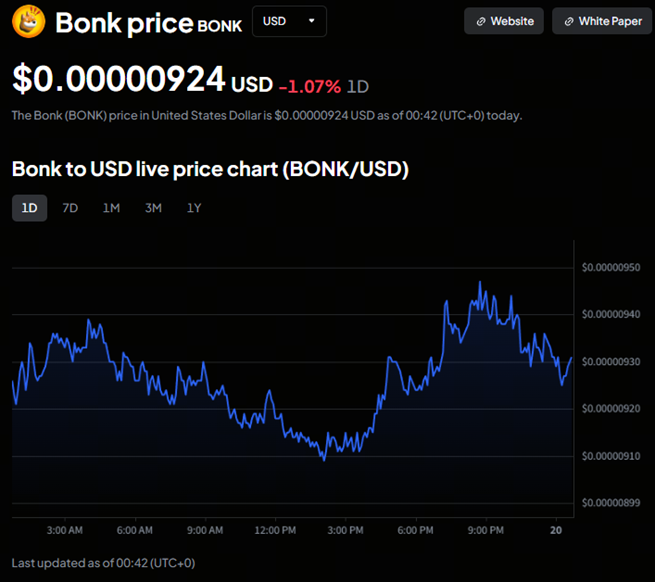The width and height of the screenshot is (655, 582).
Task: Click the chart at the 9:00 PM peak
Action: tap(480, 283)
